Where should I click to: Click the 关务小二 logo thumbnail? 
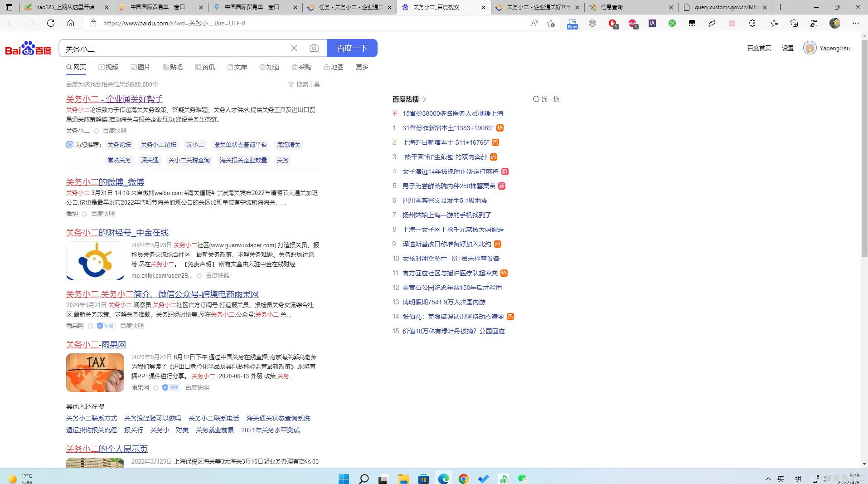click(95, 261)
